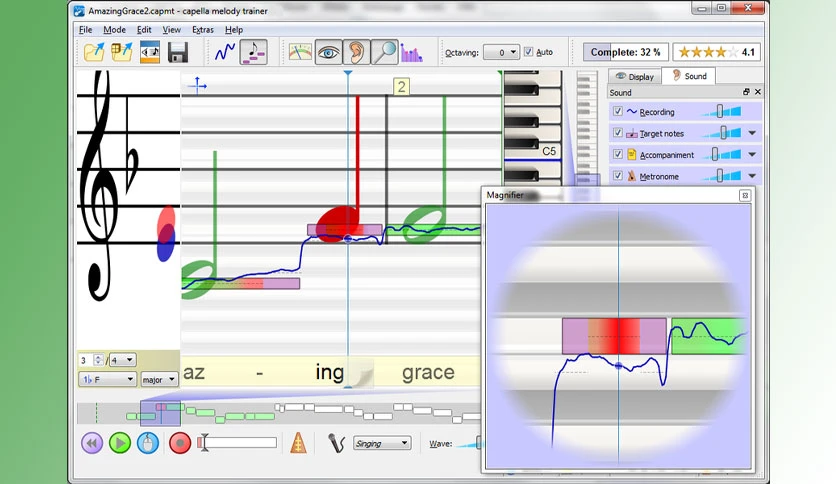Toggle the magnifier glass icon

point(384,52)
